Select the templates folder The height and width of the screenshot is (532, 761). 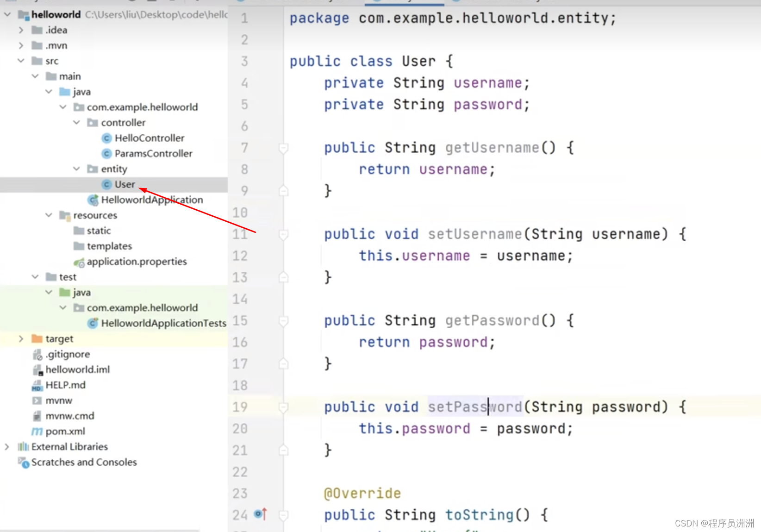109,246
